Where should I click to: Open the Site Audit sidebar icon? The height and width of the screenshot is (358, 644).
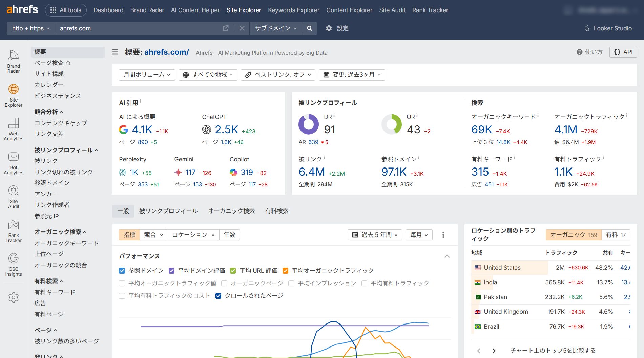click(x=14, y=197)
